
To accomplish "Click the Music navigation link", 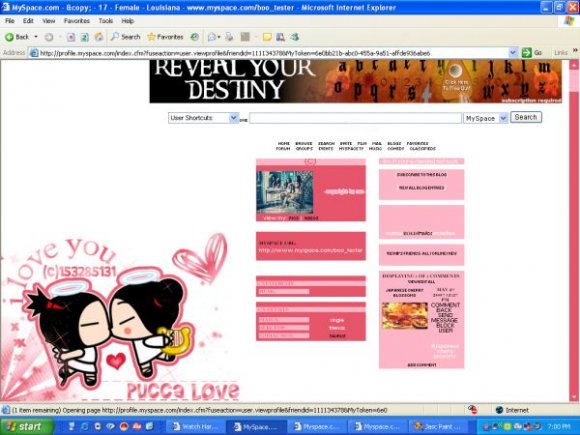I will [375, 149].
